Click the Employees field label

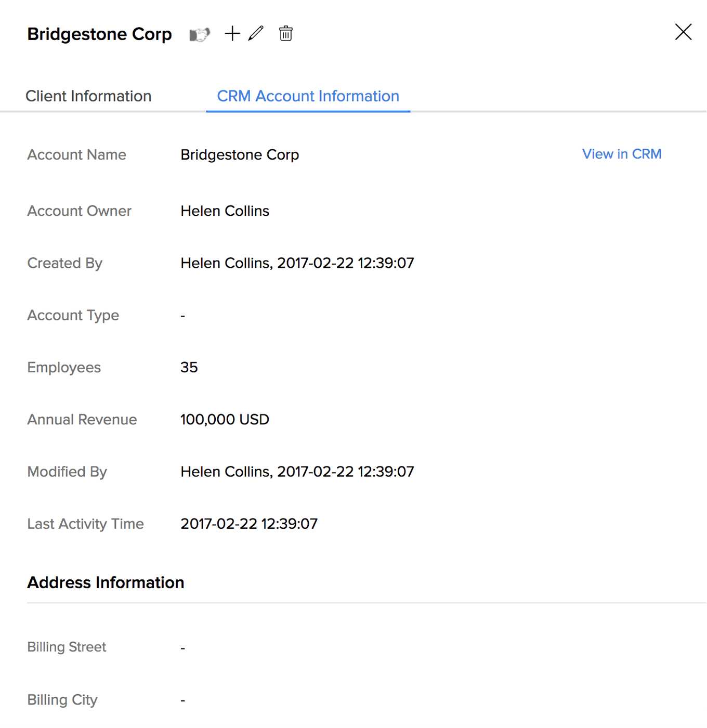64,368
